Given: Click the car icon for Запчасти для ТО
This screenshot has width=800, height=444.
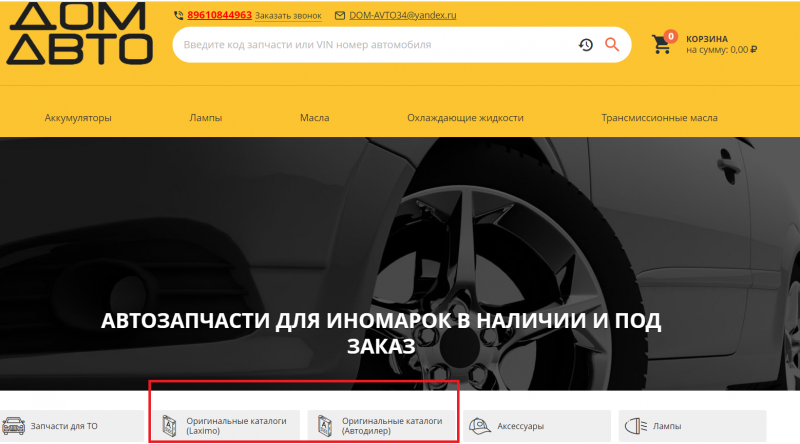Looking at the screenshot, I should coord(14,426).
